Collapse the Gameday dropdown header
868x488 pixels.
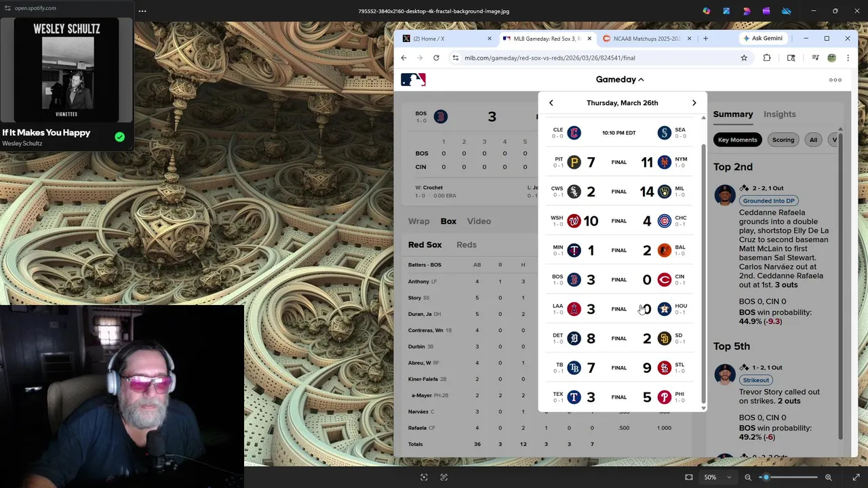620,79
